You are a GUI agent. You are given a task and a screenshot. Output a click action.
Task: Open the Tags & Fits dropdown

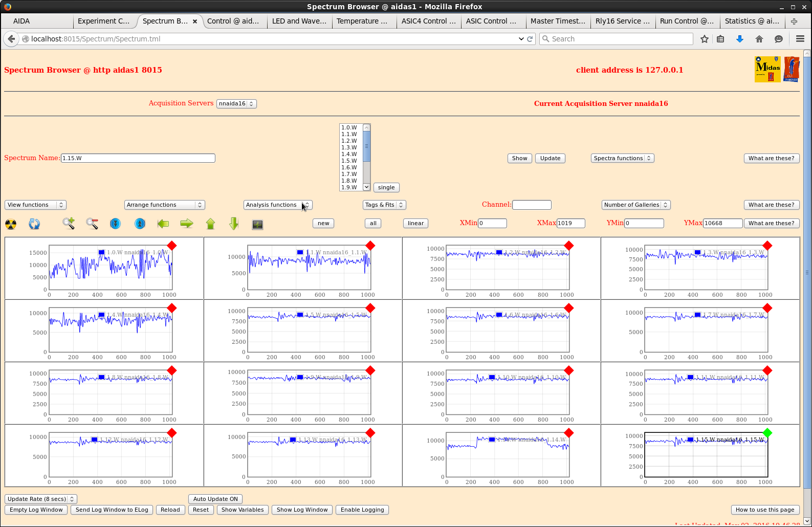pos(384,205)
